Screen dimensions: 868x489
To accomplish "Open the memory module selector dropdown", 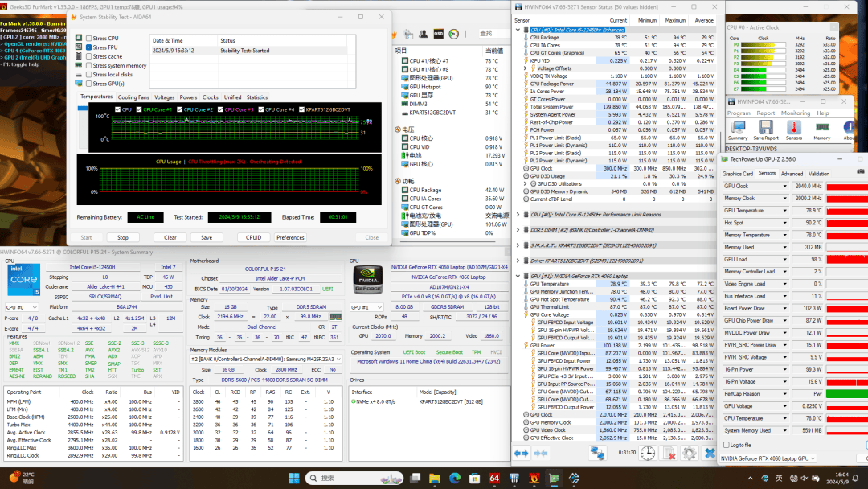I will click(266, 359).
